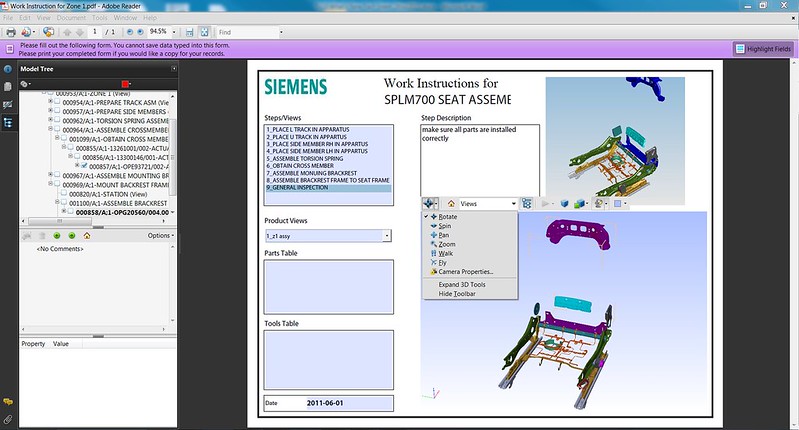Screen dimensions: 799x430
Task: Open the Window menu
Action: point(125,17)
